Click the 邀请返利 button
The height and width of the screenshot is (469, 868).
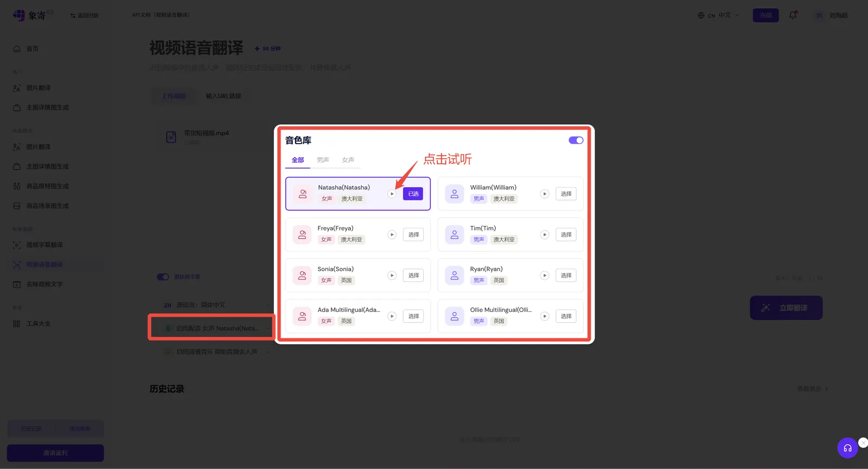[x=55, y=453]
